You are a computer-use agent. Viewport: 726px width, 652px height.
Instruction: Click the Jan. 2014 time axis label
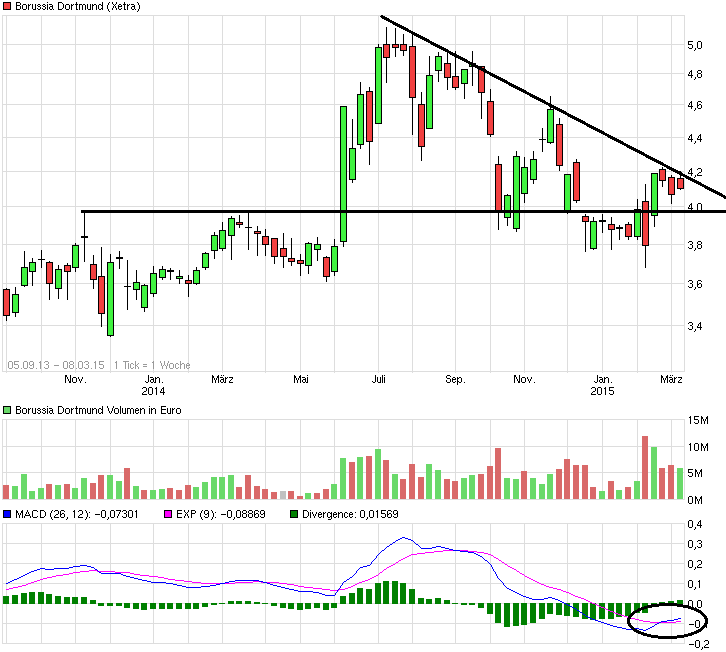(x=153, y=386)
